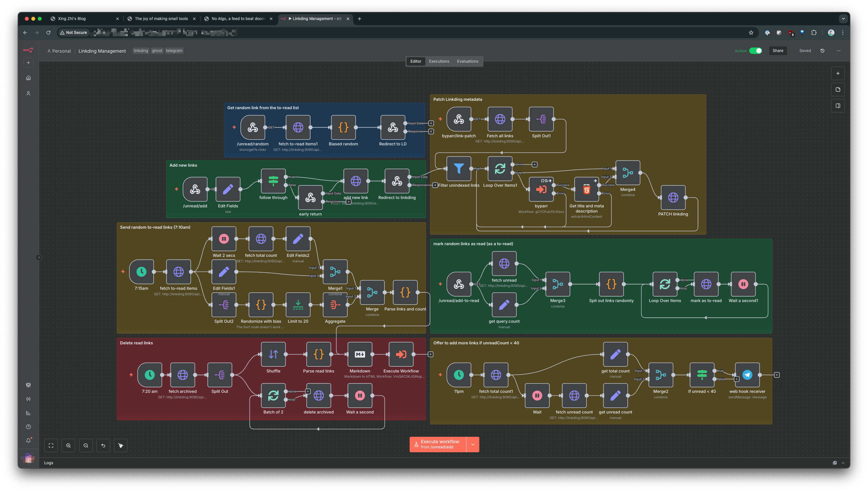The image size is (868, 492).
Task: Click the zoom out canvas button
Action: point(86,445)
